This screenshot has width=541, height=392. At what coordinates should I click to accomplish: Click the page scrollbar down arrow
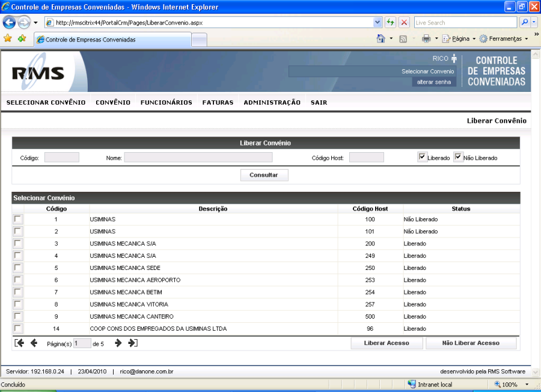point(535,372)
